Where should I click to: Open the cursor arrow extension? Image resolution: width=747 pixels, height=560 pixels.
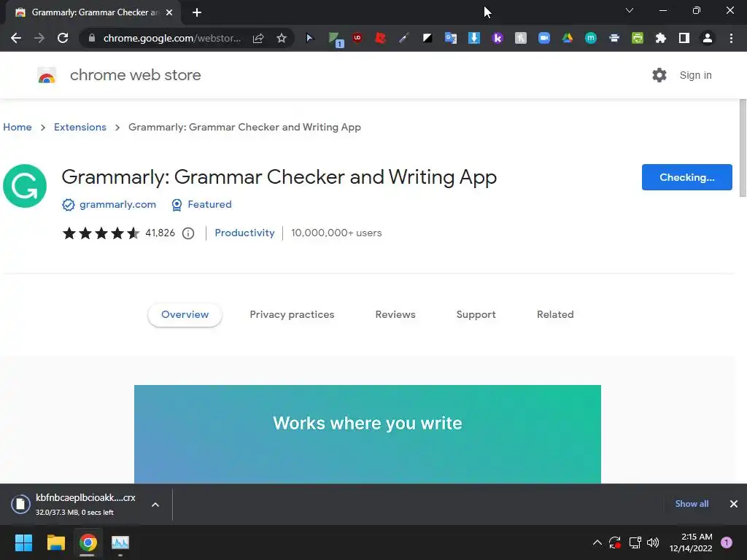click(309, 38)
